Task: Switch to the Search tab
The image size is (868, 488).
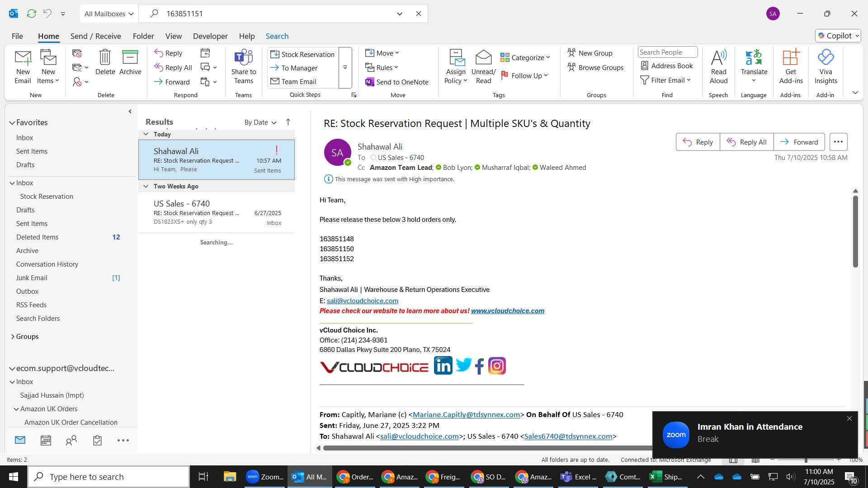Action: [x=277, y=36]
